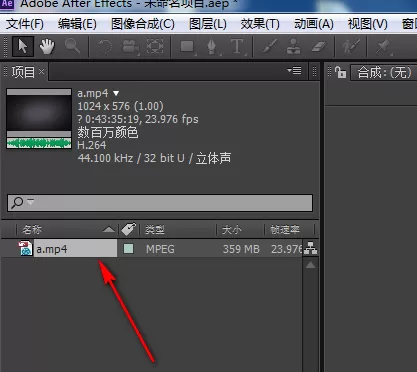Sort by the 类型 column header
417x372 pixels.
154,229
